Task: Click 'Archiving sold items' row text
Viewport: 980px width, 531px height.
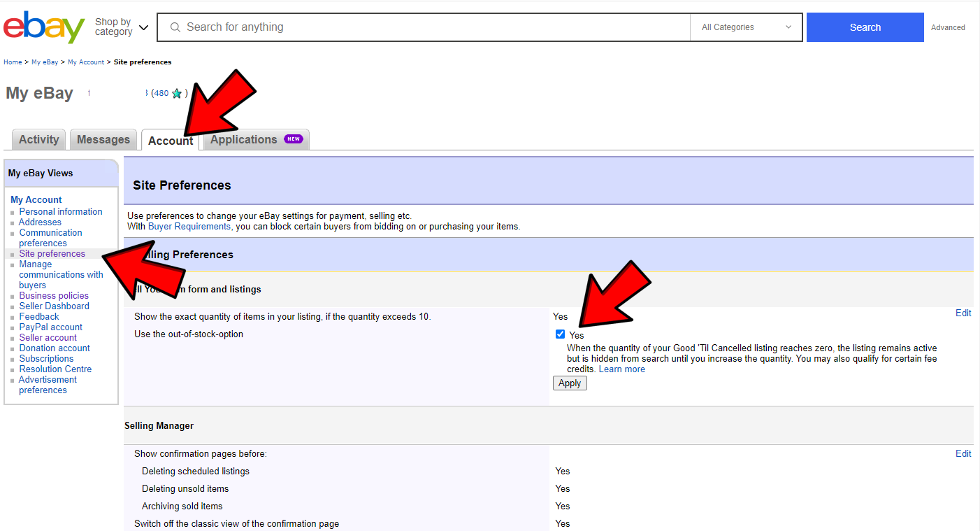Action: (x=182, y=506)
